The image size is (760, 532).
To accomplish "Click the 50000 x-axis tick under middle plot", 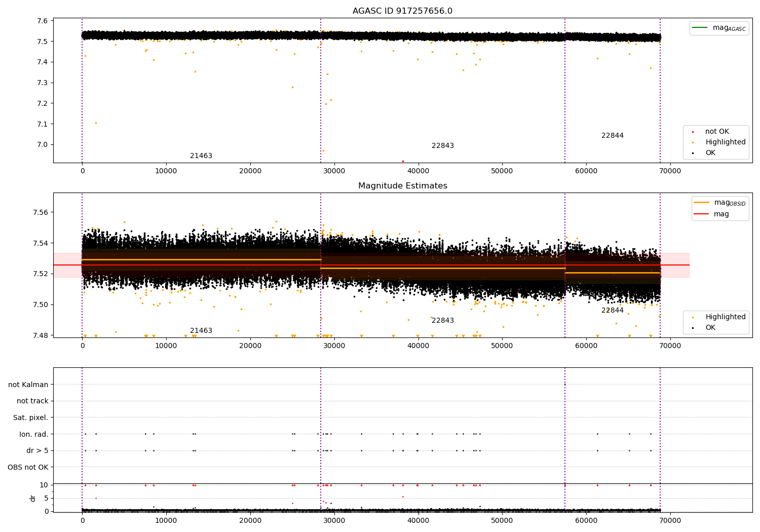I will (x=502, y=346).
